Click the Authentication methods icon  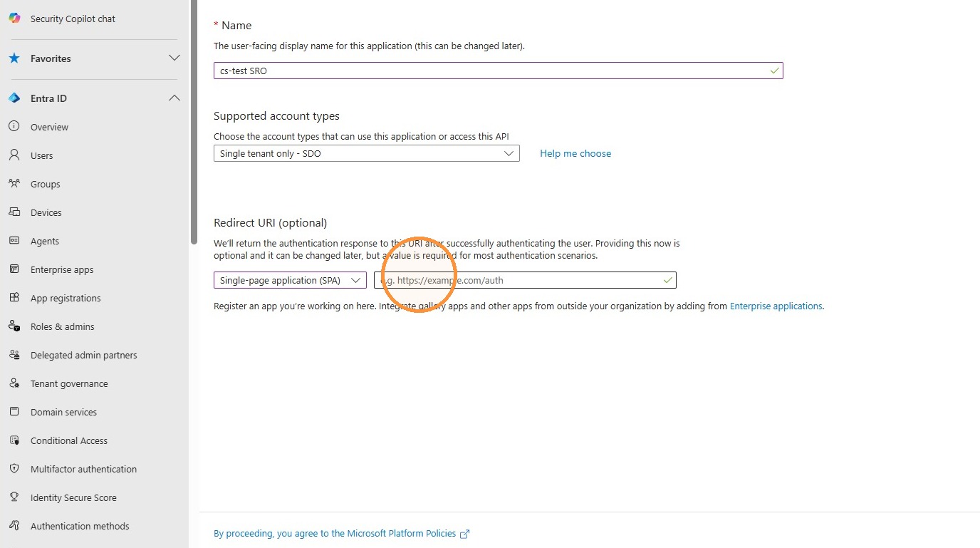click(14, 526)
